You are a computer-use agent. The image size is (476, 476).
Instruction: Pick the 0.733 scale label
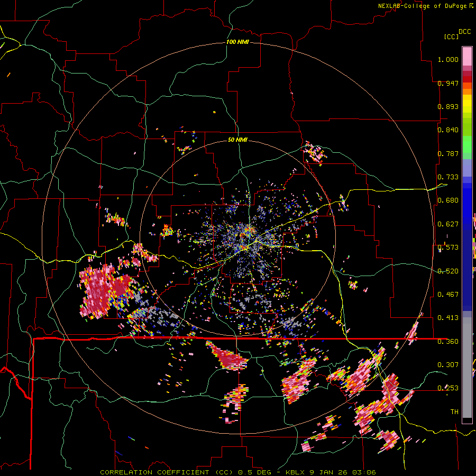(448, 177)
